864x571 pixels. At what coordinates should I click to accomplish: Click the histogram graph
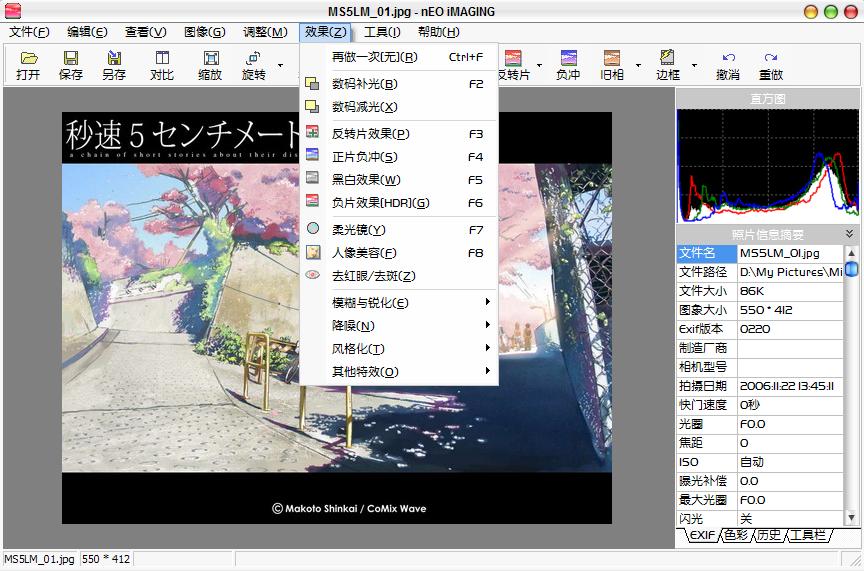click(x=768, y=165)
